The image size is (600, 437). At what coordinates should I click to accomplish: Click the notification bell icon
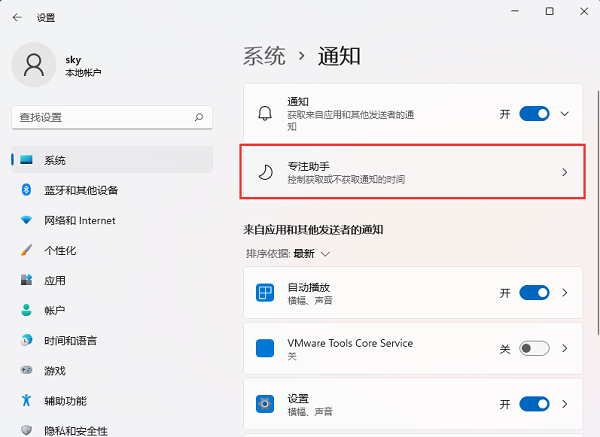(x=265, y=114)
